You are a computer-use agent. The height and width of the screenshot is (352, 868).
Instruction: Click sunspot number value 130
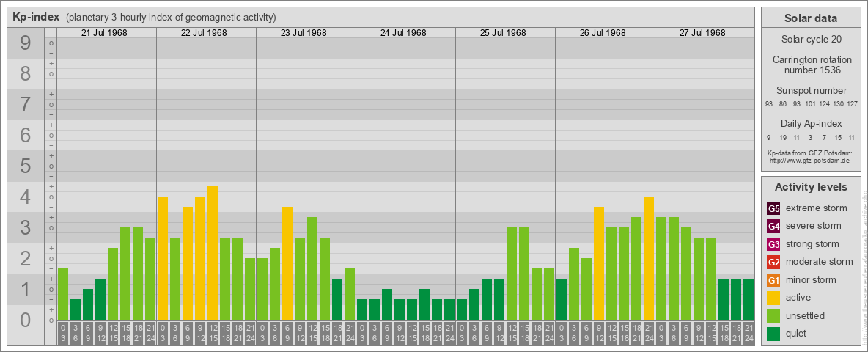pos(839,105)
